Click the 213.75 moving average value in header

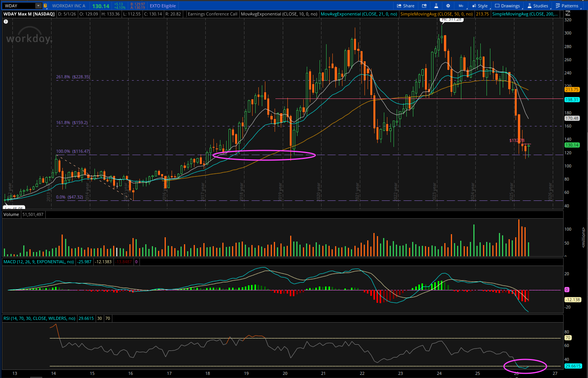point(482,14)
